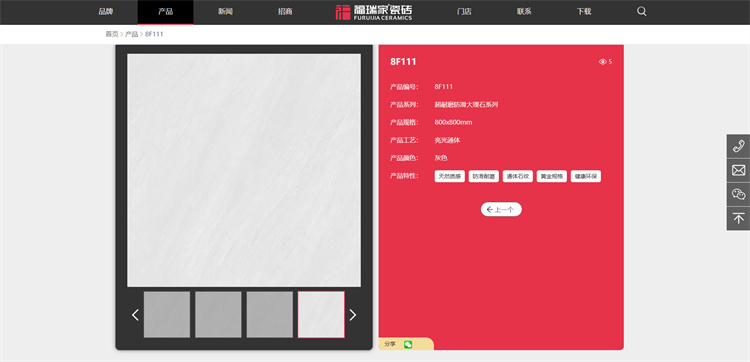Image resolution: width=750 pixels, height=362 pixels.
Task: Click the 上一个 previous product button
Action: pos(501,209)
